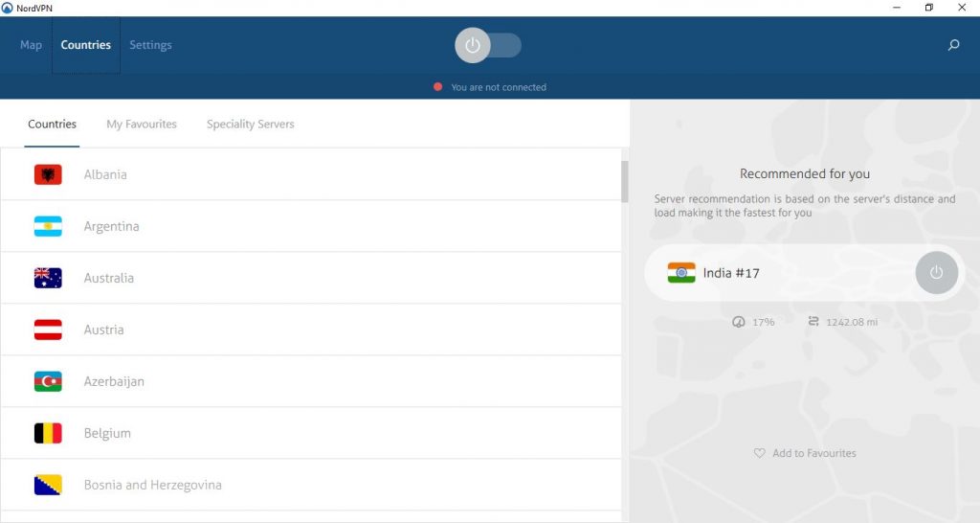The image size is (980, 523).
Task: Click the India flag icon
Action: 681,273
